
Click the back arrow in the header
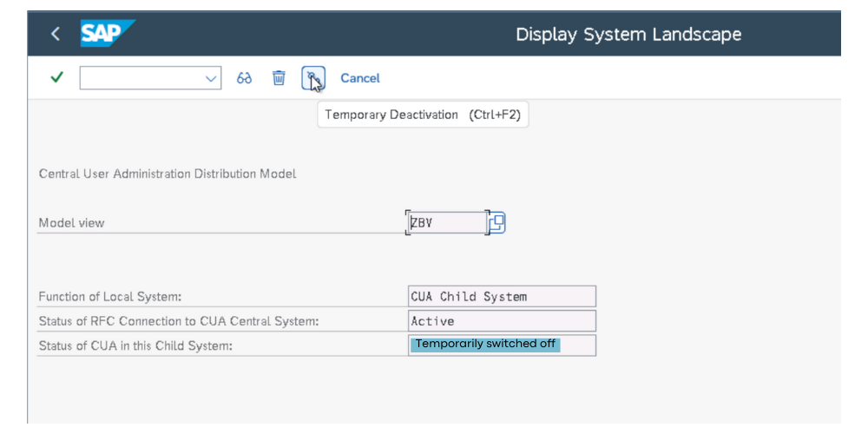(x=56, y=34)
